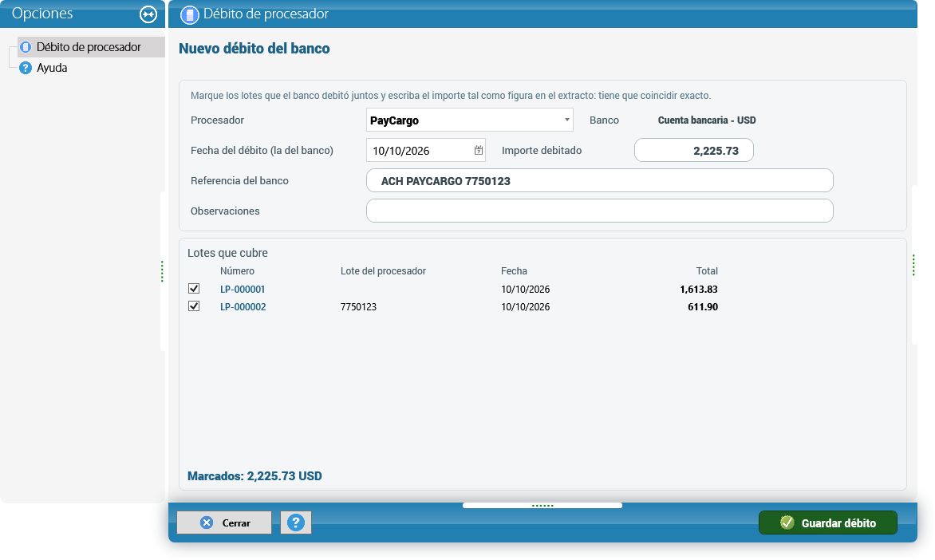The image size is (935, 560).
Task: Open batch link LP-000002
Action: click(x=243, y=307)
